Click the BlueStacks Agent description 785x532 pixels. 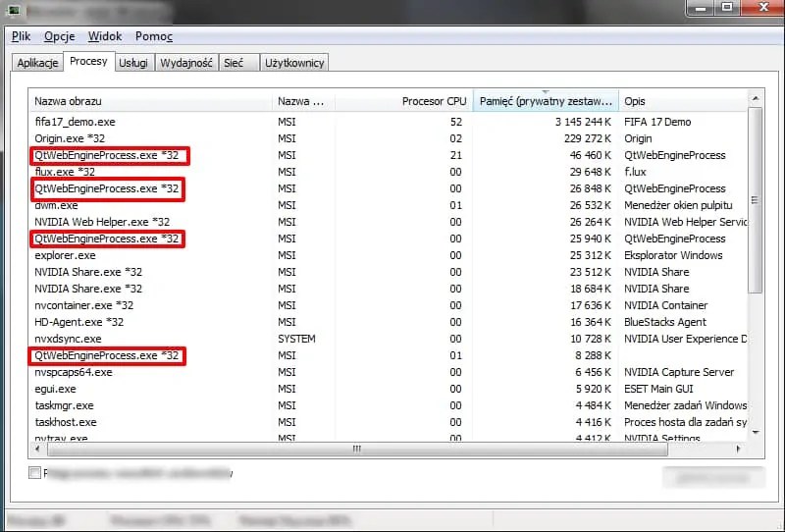click(x=665, y=322)
